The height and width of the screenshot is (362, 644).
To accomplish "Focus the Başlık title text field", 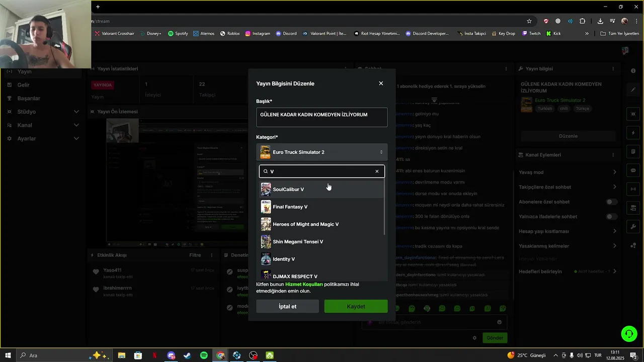I will click(x=321, y=117).
